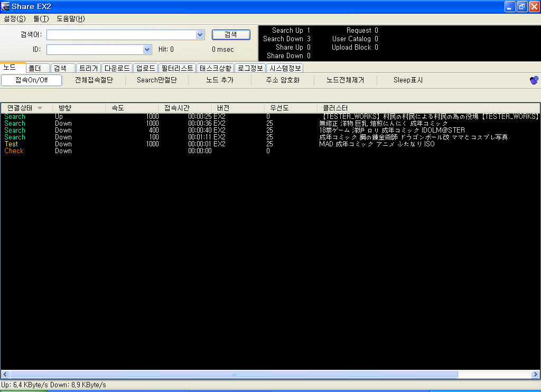Expand the ID dropdown arrow
Viewport: 541px width, 392px height.
[147, 50]
